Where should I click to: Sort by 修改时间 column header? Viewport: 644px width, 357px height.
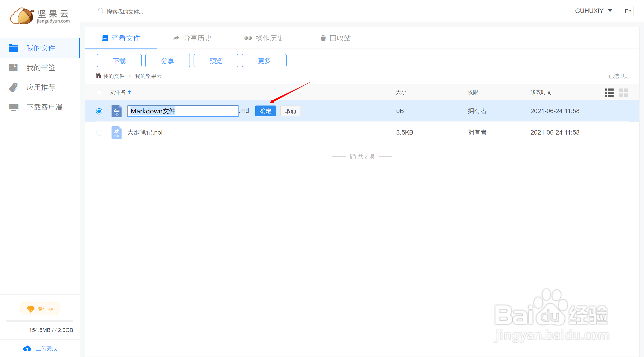[x=541, y=92]
